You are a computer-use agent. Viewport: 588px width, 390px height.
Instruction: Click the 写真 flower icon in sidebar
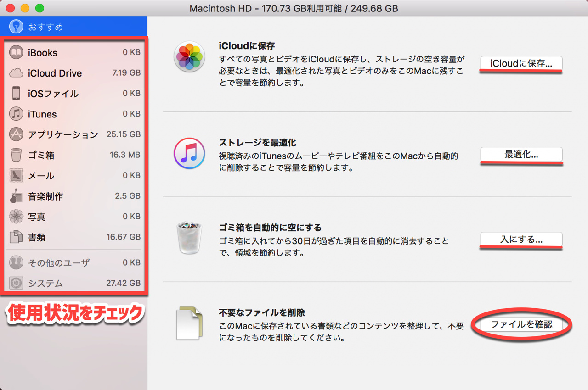(x=16, y=217)
